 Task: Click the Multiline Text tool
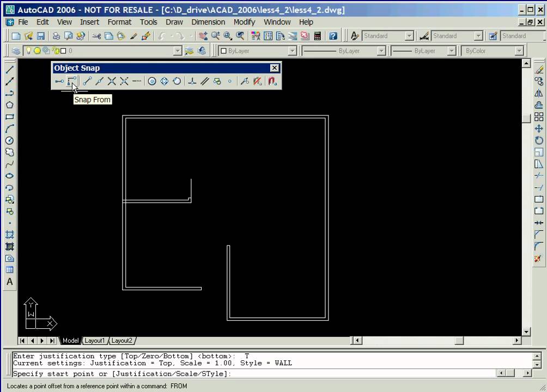click(9, 282)
